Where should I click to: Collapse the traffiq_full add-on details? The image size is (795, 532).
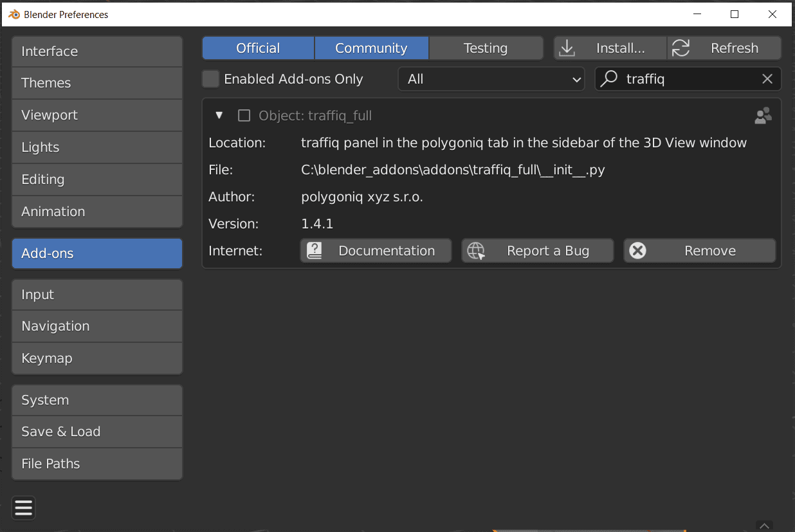click(219, 115)
